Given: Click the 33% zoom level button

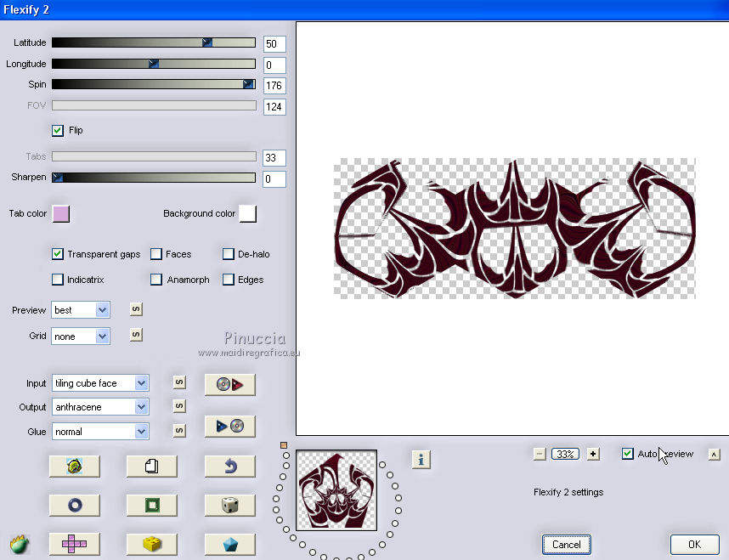Looking at the screenshot, I should (x=565, y=454).
